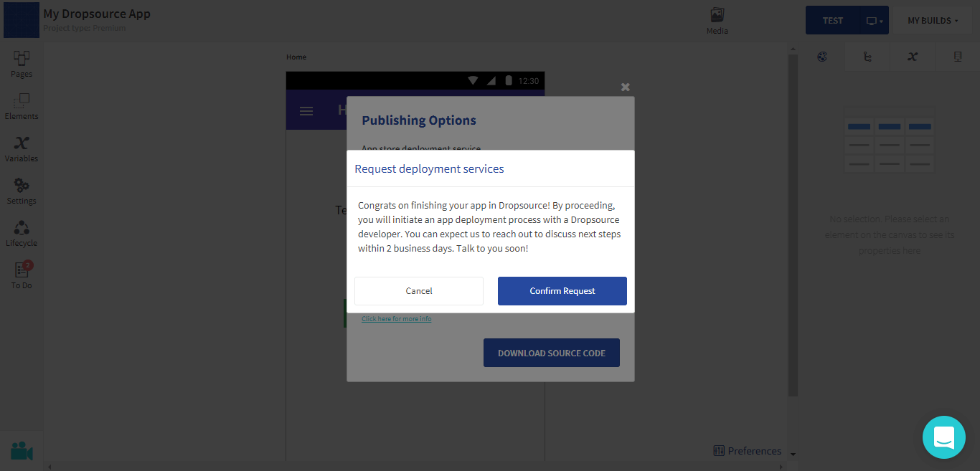
Task: Click the Home breadcrumb label
Action: click(x=296, y=57)
